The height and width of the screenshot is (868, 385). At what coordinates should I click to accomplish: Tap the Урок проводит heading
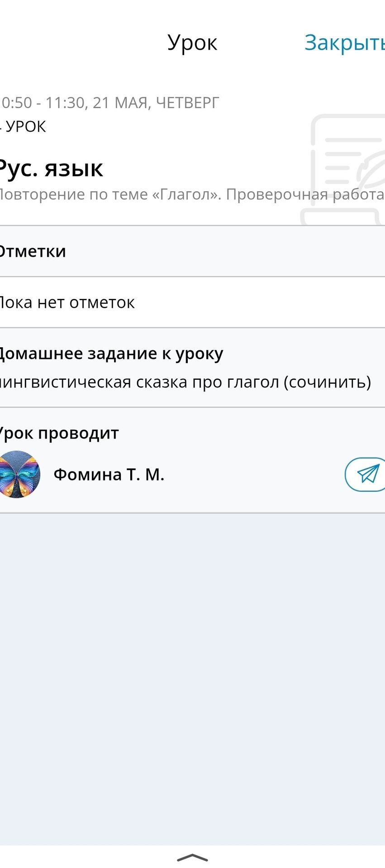pos(59,433)
